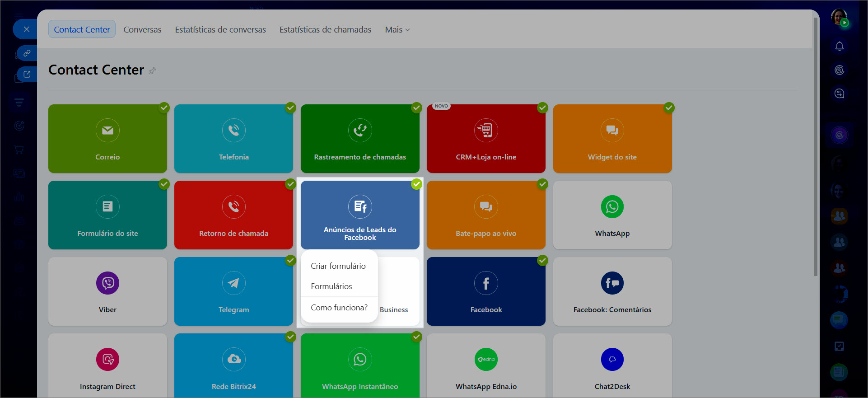Viewport: 868px width, 398px height.
Task: Open the Telegram paper plane icon
Action: [233, 283]
